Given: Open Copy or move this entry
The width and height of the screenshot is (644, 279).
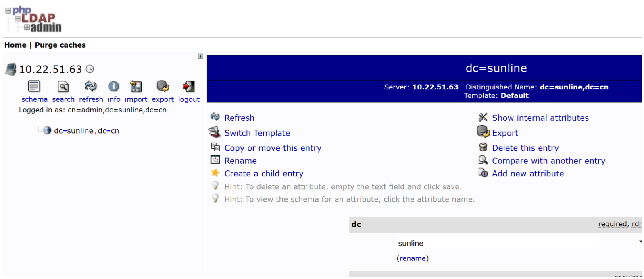Looking at the screenshot, I should tap(273, 148).
